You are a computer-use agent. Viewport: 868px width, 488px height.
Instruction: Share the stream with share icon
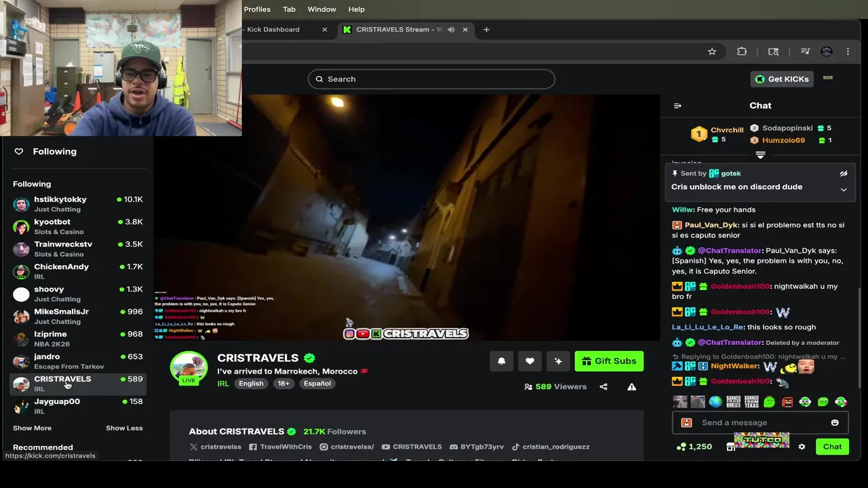click(x=604, y=387)
